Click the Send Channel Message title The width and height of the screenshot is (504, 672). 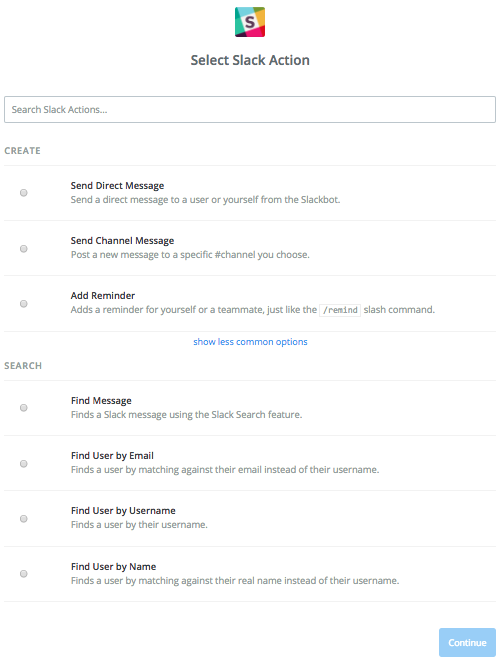(x=123, y=241)
